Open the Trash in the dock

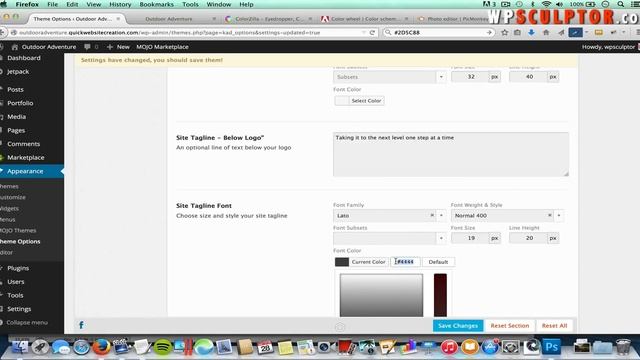(623, 347)
